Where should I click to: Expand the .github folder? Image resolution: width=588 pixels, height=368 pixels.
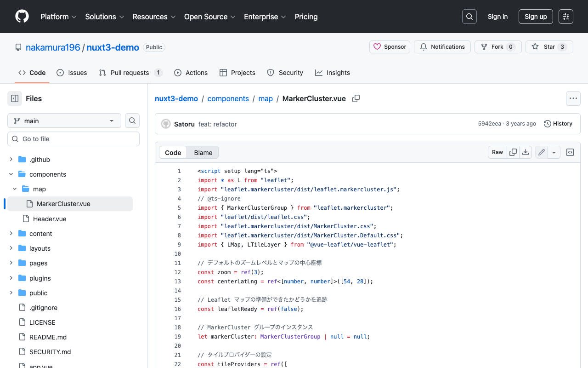point(11,160)
